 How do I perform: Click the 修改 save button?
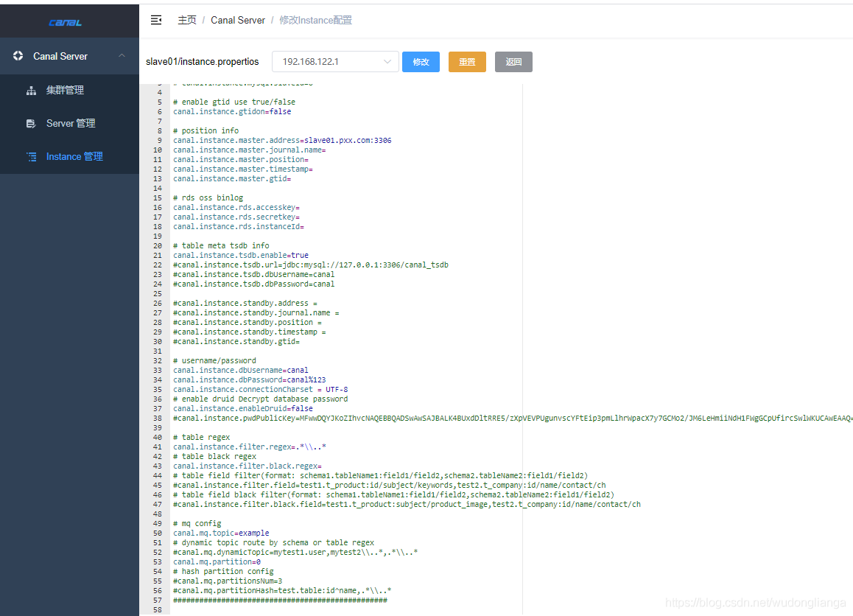pos(421,61)
